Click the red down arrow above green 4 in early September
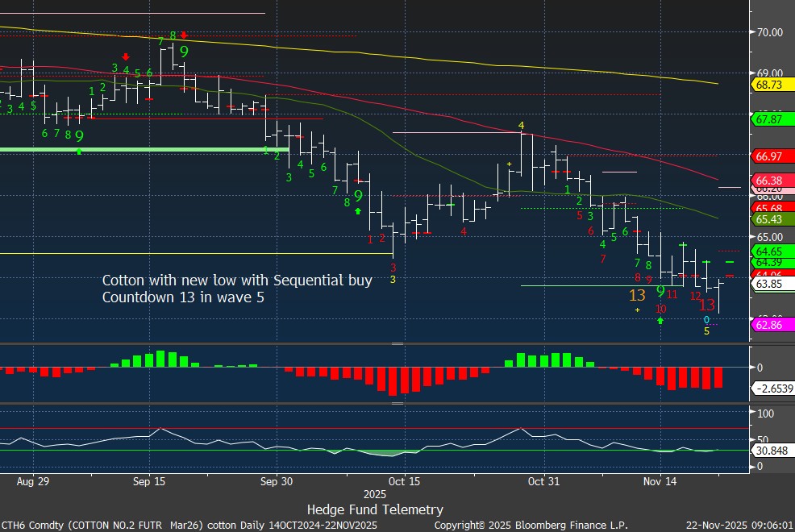This screenshot has width=795, height=532. point(126,57)
